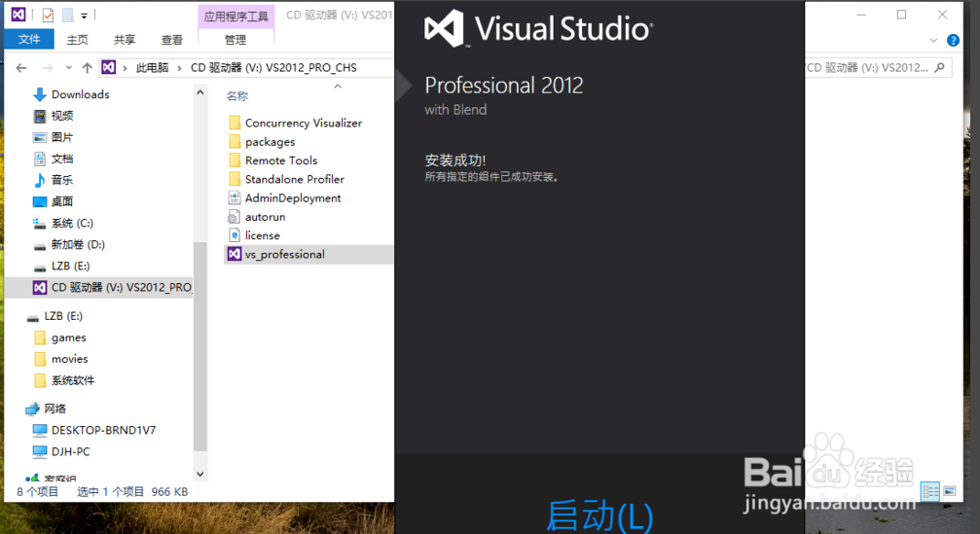Click the 音乐 note icon
Viewport: 980px width, 534px height.
click(39, 180)
